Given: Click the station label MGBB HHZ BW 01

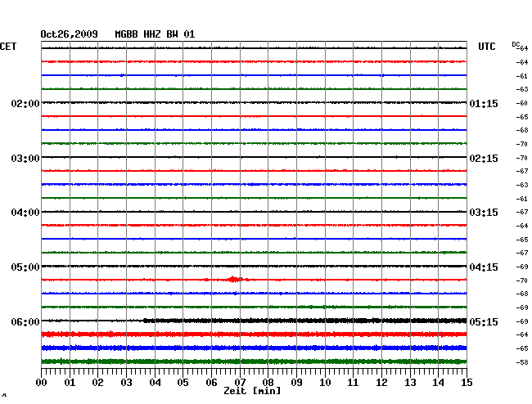Looking at the screenshot, I should 155,34.
